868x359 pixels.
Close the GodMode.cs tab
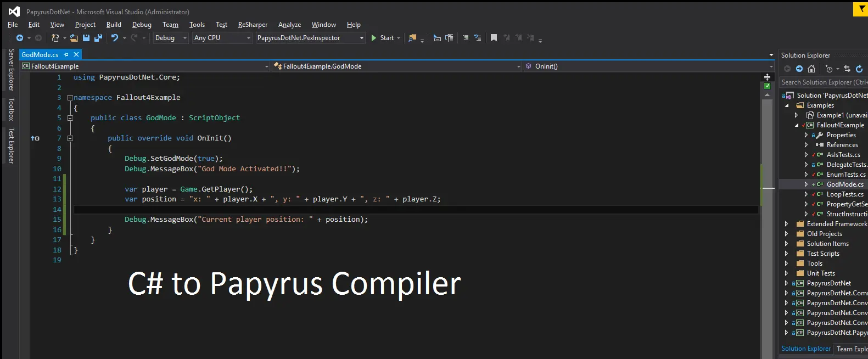coord(76,54)
